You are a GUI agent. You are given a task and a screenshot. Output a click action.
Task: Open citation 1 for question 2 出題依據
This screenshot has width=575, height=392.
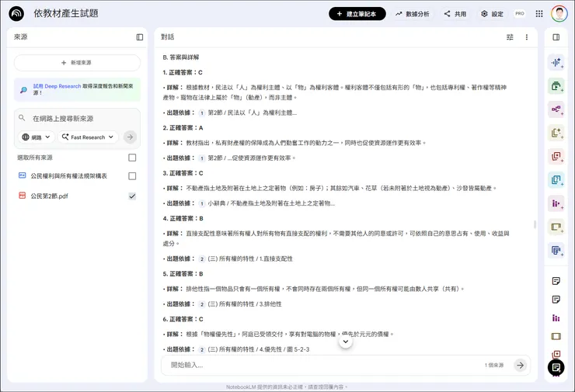click(202, 158)
